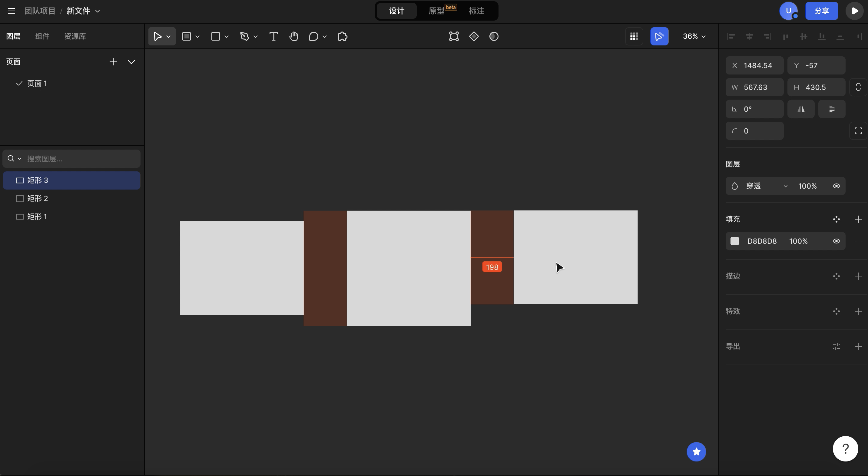
Task: Switch to the 标注 tab
Action: coord(476,11)
